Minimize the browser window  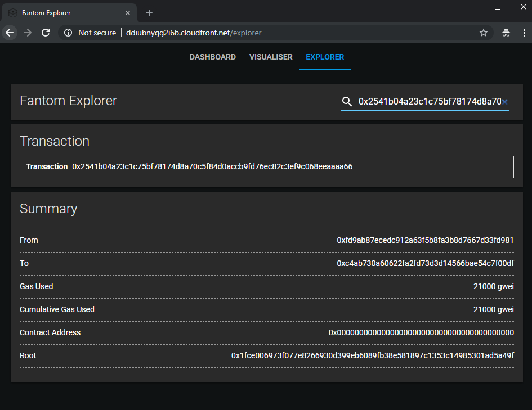(472, 7)
